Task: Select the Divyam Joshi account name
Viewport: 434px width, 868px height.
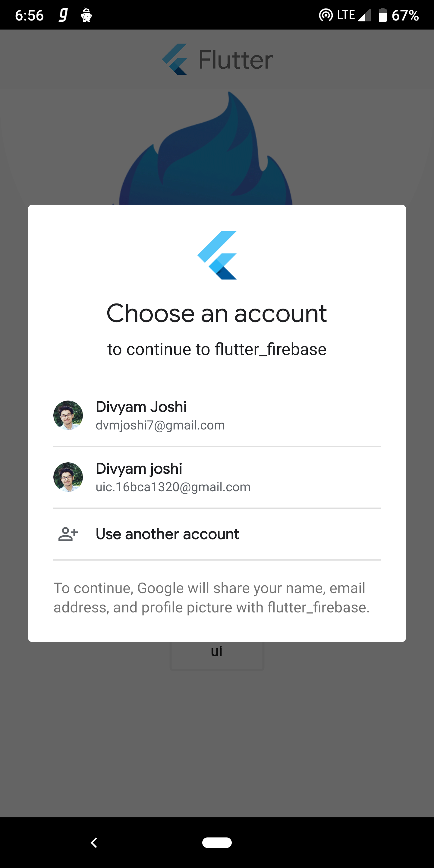Action: pyautogui.click(x=141, y=407)
